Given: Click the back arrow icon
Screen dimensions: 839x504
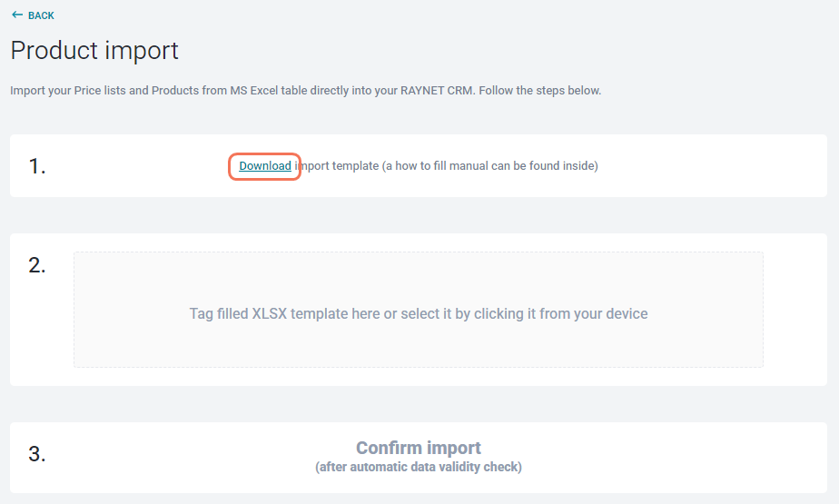Looking at the screenshot, I should 16,15.
